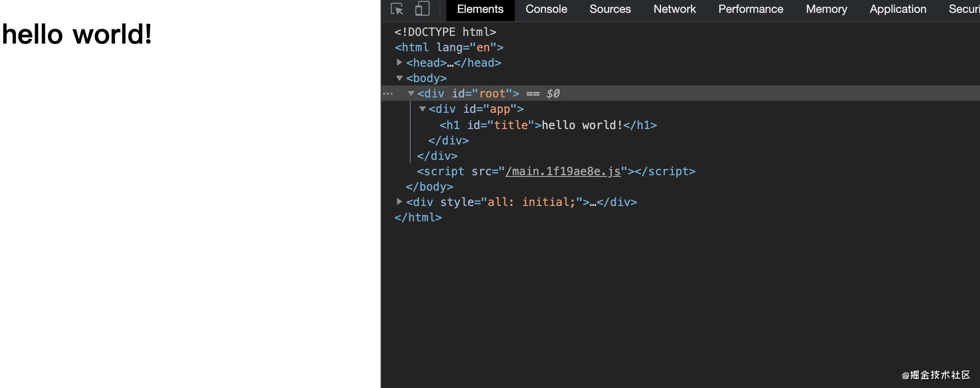Expand the head element arrow
Image resolution: width=980 pixels, height=388 pixels.
click(x=399, y=62)
